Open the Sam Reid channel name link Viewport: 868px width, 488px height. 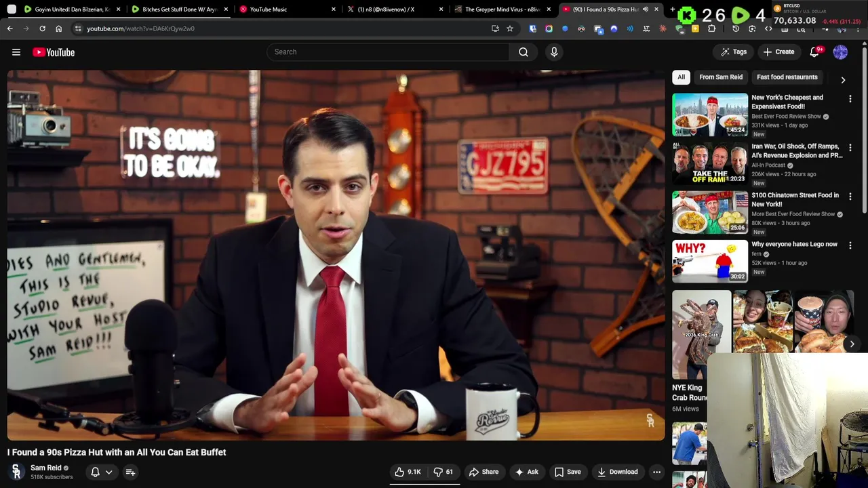[x=46, y=468]
